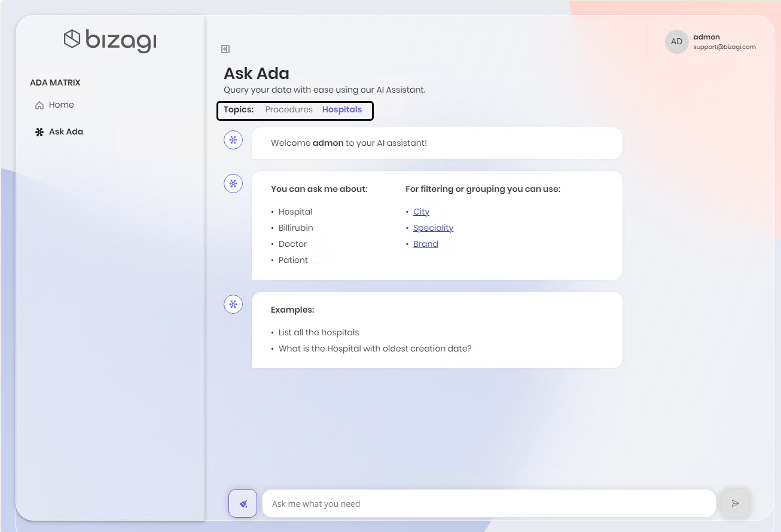The width and height of the screenshot is (781, 532).
Task: Select the example 'List all the hospitals'
Action: pos(319,332)
